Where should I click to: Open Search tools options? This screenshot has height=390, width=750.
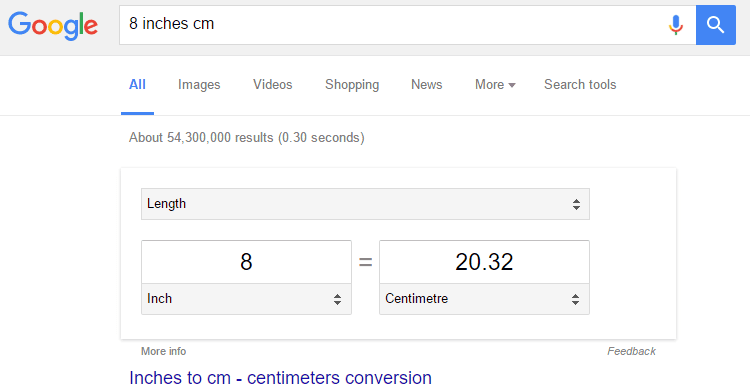pyautogui.click(x=580, y=85)
